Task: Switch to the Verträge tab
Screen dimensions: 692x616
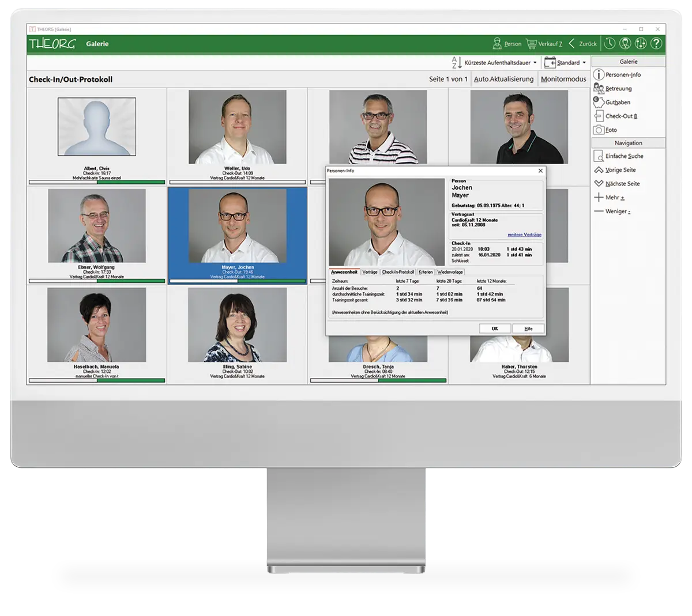Action: [x=370, y=272]
